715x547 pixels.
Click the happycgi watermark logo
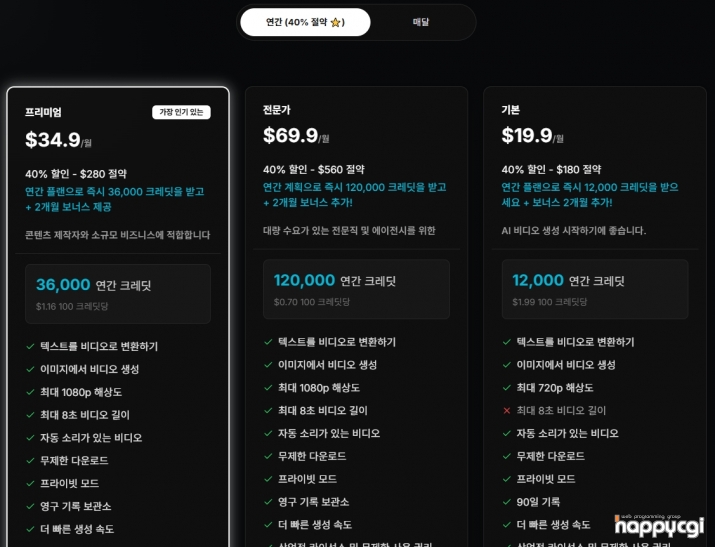click(659, 526)
